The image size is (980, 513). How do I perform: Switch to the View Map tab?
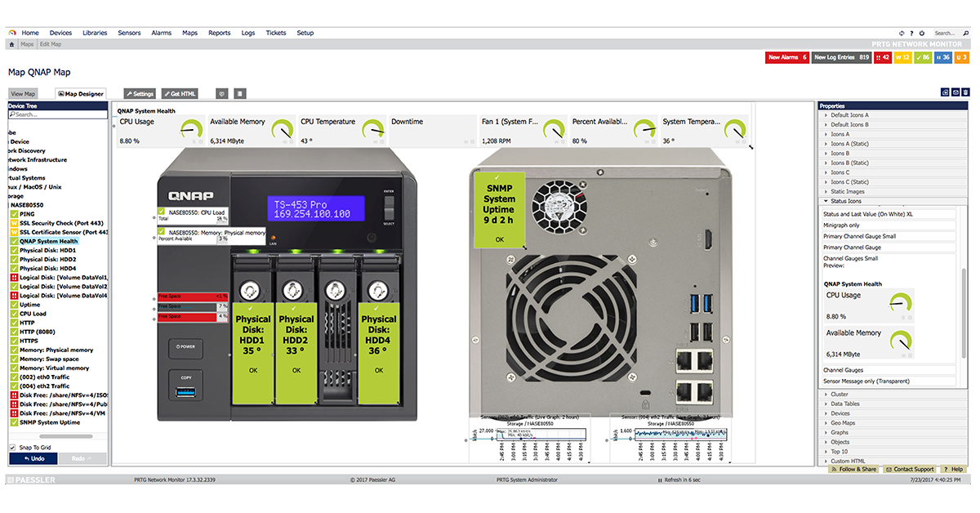click(x=23, y=93)
